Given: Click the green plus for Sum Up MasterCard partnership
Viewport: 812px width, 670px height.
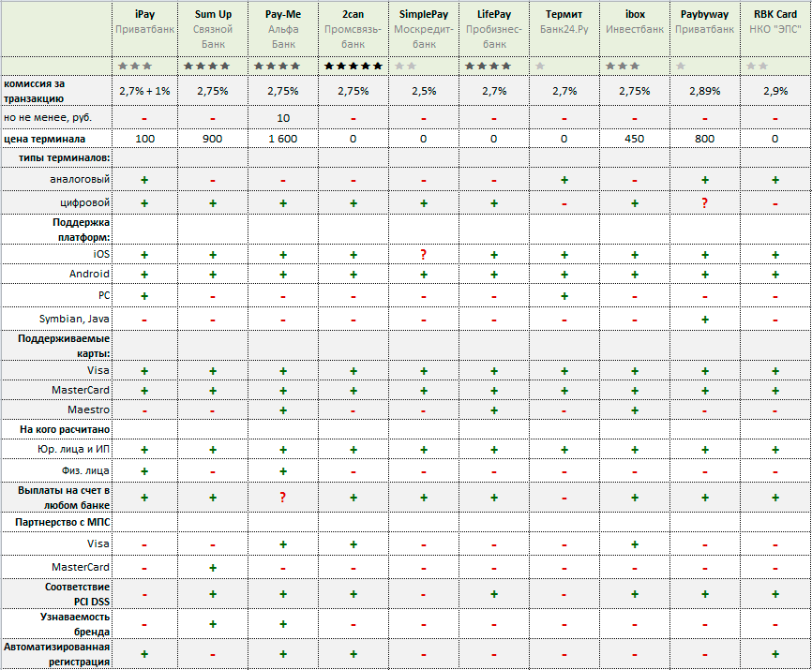Looking at the screenshot, I should coord(213,568).
